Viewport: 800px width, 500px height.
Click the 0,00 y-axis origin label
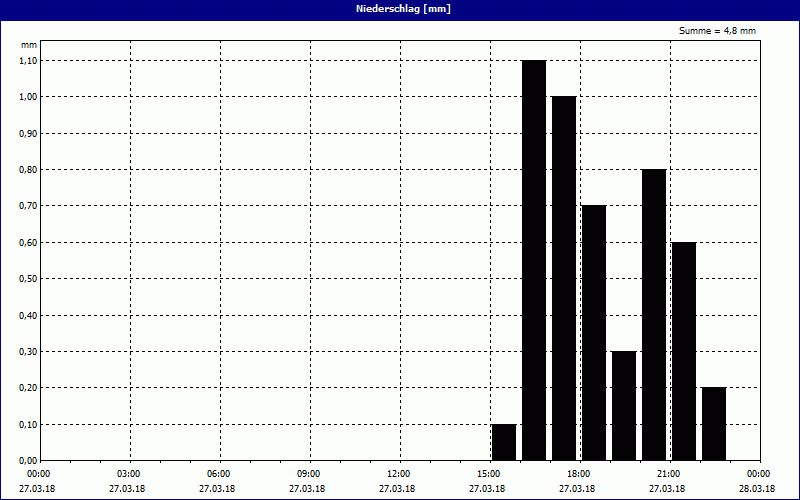click(27, 461)
